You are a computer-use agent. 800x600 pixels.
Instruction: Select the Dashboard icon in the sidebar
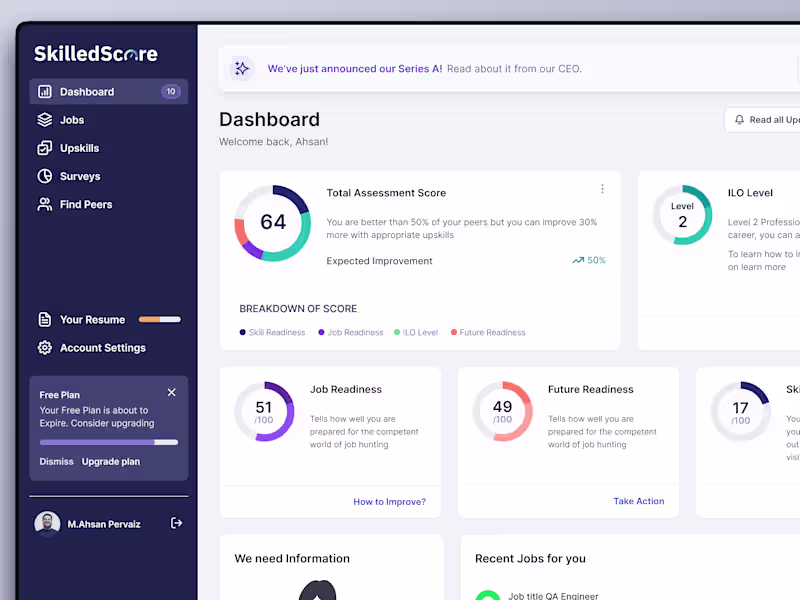click(44, 91)
